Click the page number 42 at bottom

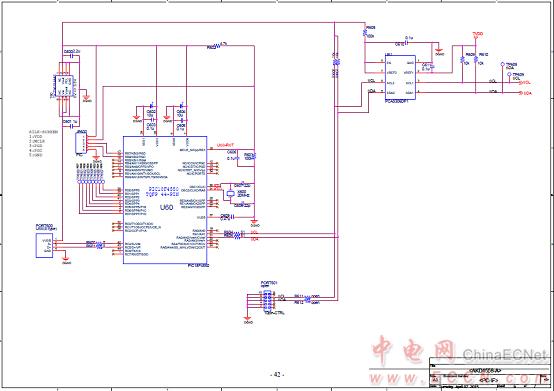click(x=277, y=374)
